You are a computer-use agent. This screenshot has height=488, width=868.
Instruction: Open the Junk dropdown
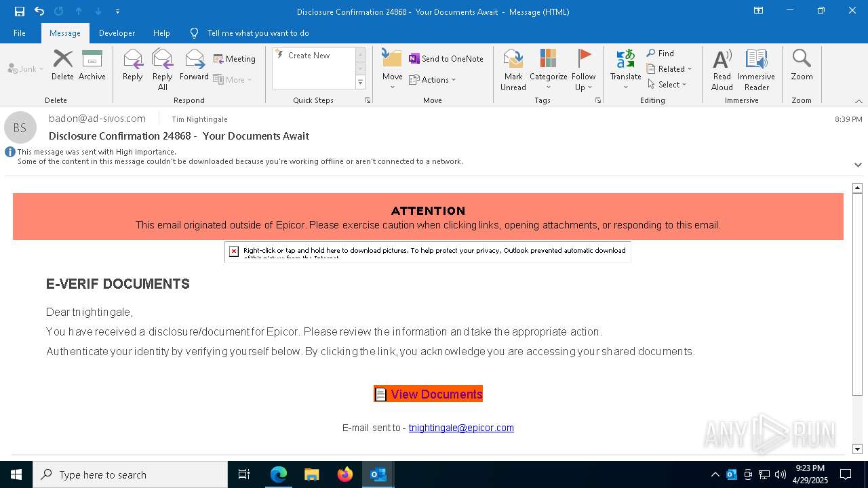click(x=26, y=68)
